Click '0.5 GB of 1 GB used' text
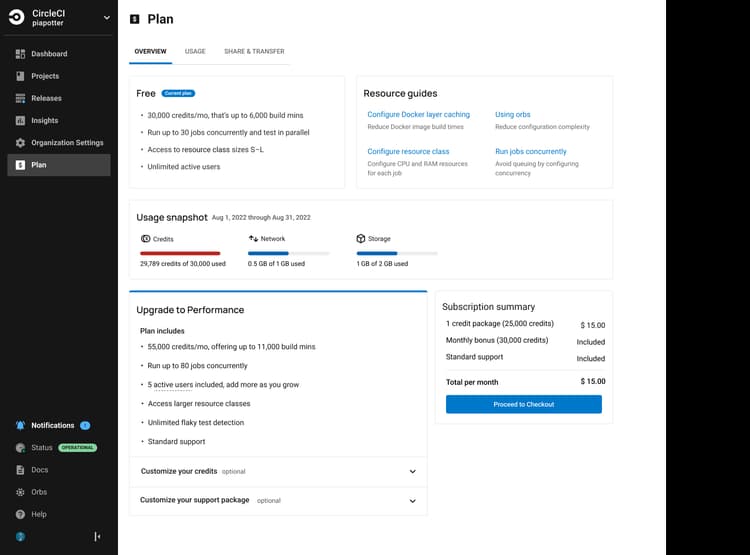750x555 pixels. 276,264
